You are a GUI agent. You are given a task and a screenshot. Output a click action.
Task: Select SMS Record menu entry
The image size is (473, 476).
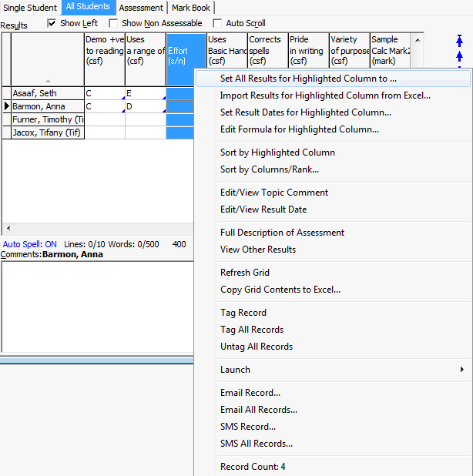pos(333,427)
